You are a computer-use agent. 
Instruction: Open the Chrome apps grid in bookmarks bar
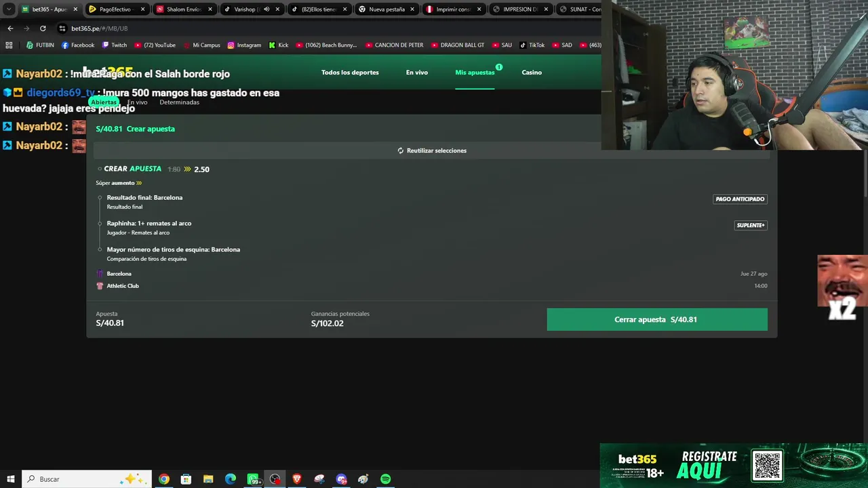point(9,45)
